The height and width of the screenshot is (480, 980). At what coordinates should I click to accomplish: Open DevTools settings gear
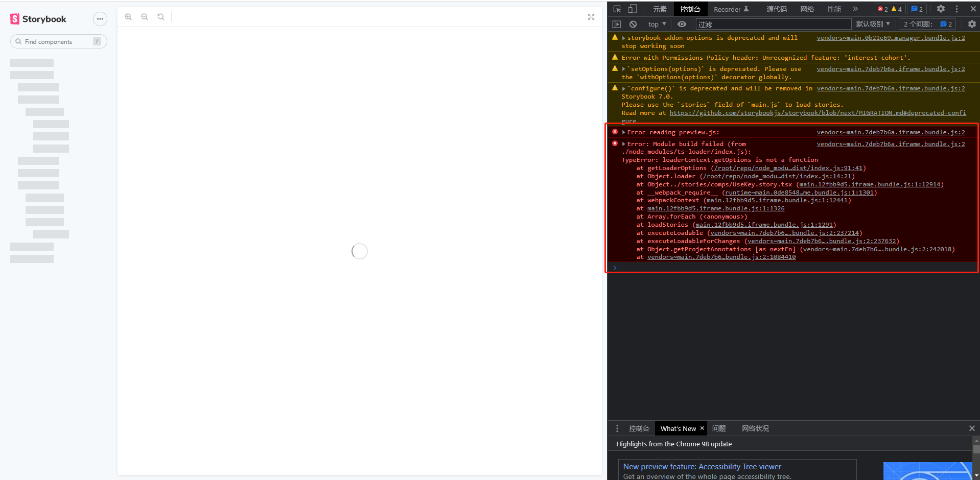(941, 9)
